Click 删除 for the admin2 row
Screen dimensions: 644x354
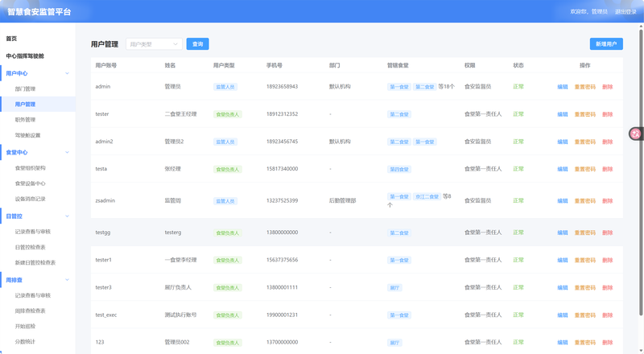[x=608, y=142]
